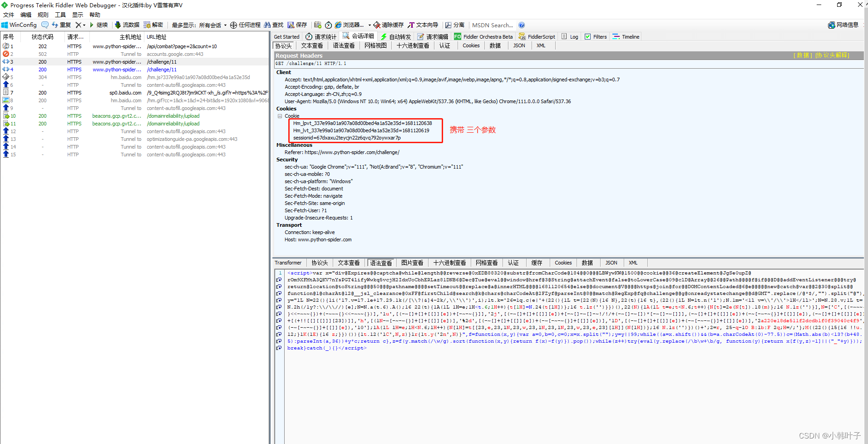Image resolution: width=868 pixels, height=444 pixels.
Task: Click the MSDN Search input field
Action: [x=493, y=25]
